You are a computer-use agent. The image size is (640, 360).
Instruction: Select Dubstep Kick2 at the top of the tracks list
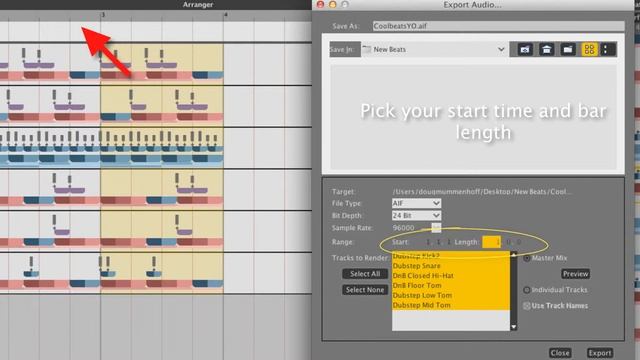tap(451, 256)
